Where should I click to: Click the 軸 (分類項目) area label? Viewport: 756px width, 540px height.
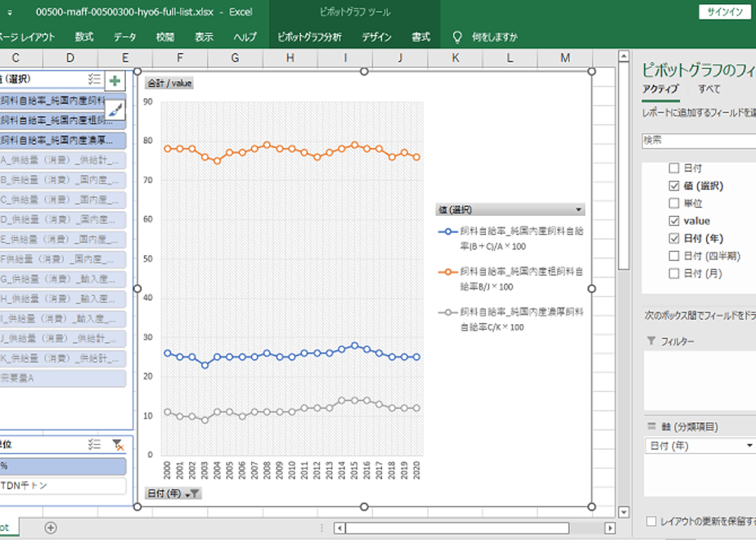tap(690, 427)
